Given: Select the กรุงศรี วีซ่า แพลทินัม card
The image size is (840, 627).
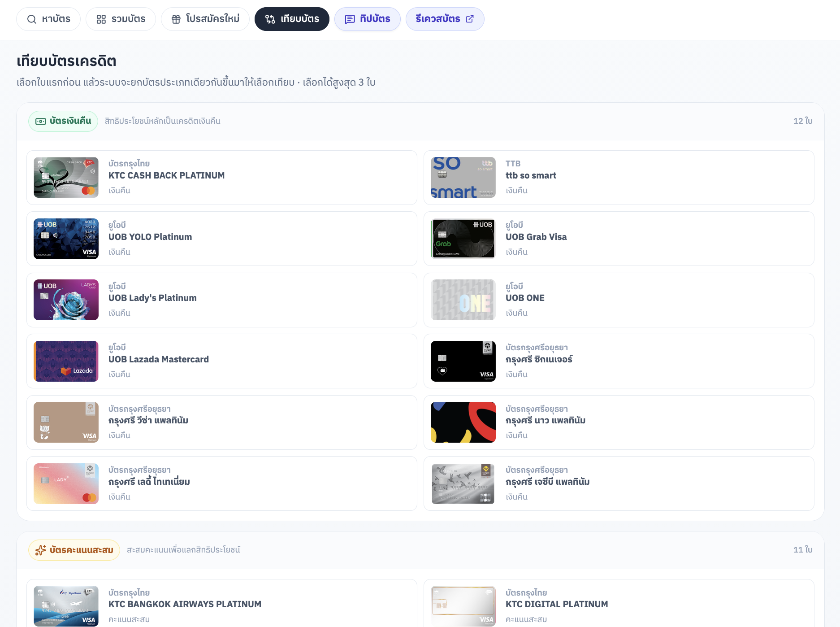Looking at the screenshot, I should [x=222, y=422].
